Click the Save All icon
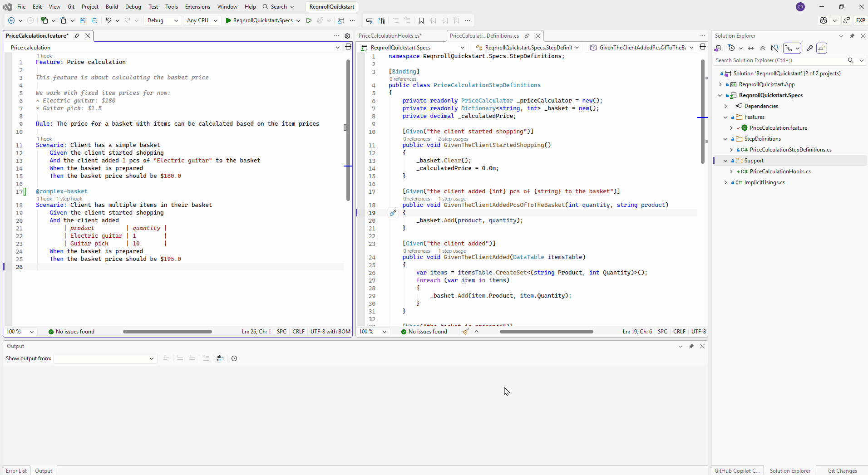Screen dimensions: 868x475 (94, 20)
